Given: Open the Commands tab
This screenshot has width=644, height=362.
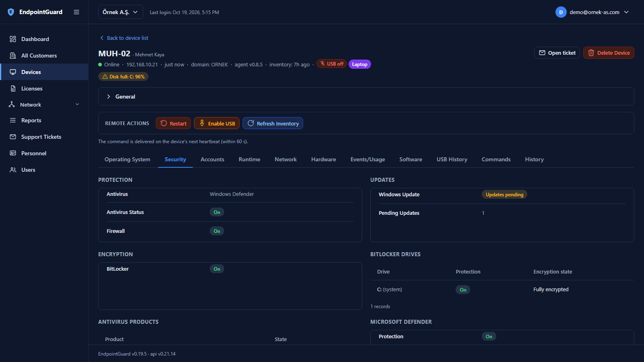Looking at the screenshot, I should click(496, 159).
